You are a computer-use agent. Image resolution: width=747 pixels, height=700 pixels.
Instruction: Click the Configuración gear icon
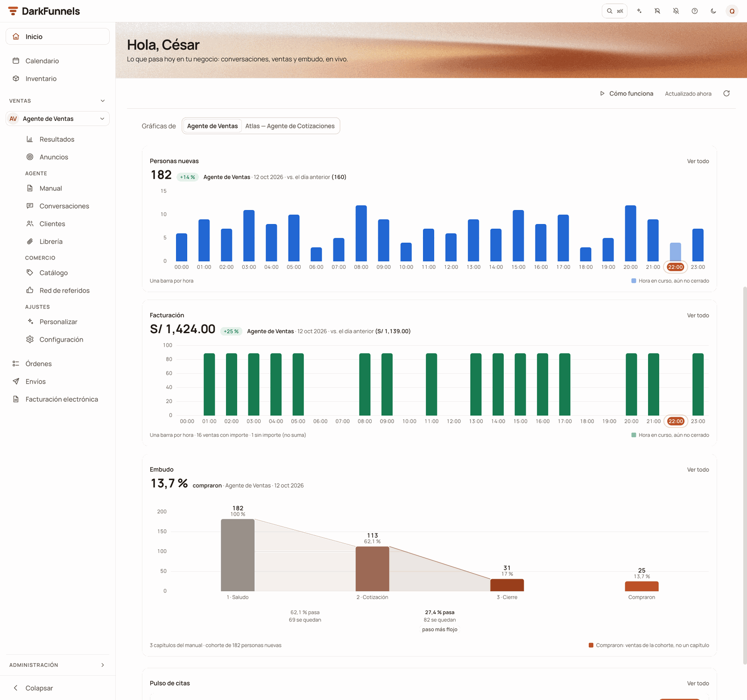click(x=30, y=339)
